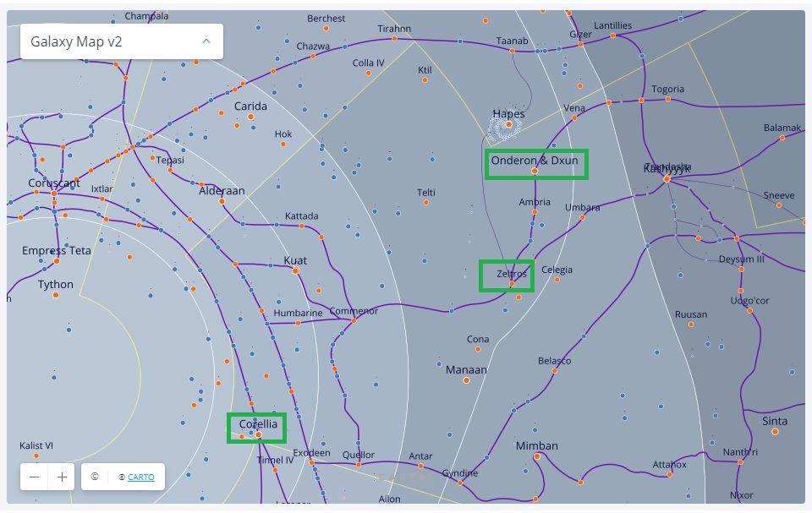Click the Telti planet label
The image size is (812, 513).
[x=426, y=192]
